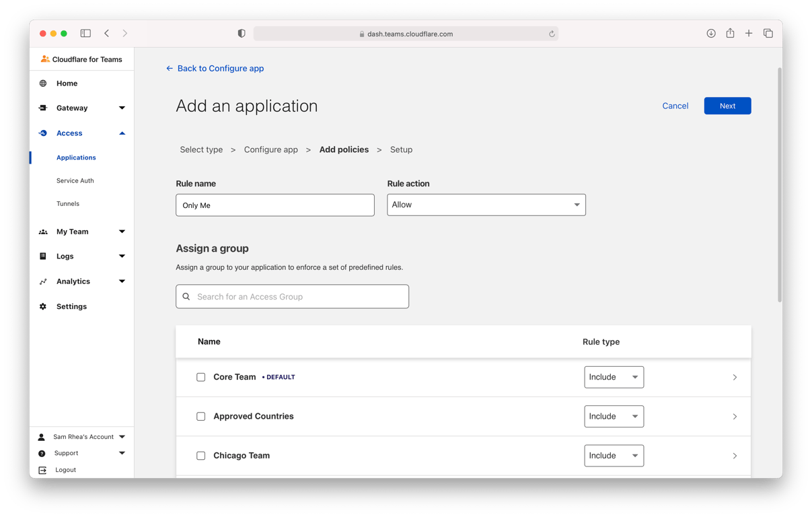Reload the page with the refresh icon

pyautogui.click(x=552, y=34)
